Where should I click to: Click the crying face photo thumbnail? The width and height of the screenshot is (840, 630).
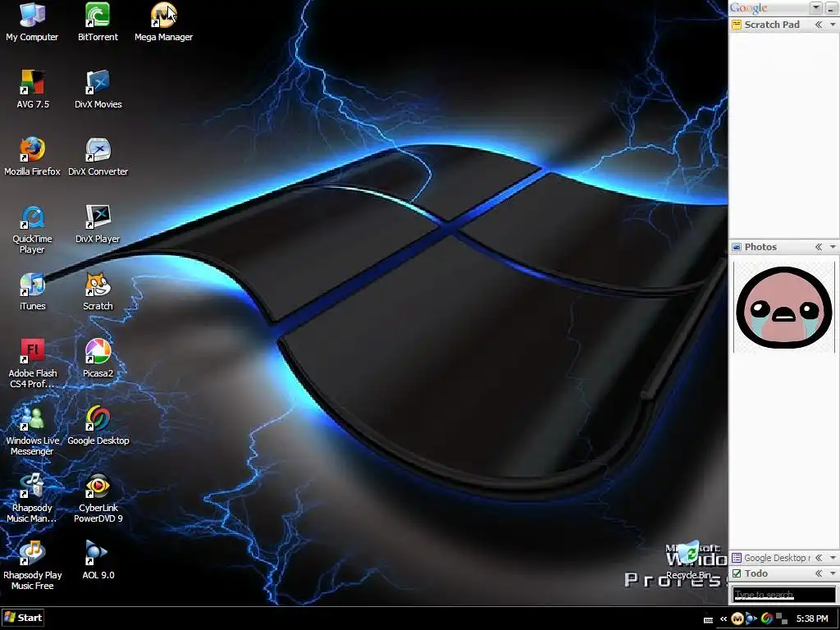783,307
